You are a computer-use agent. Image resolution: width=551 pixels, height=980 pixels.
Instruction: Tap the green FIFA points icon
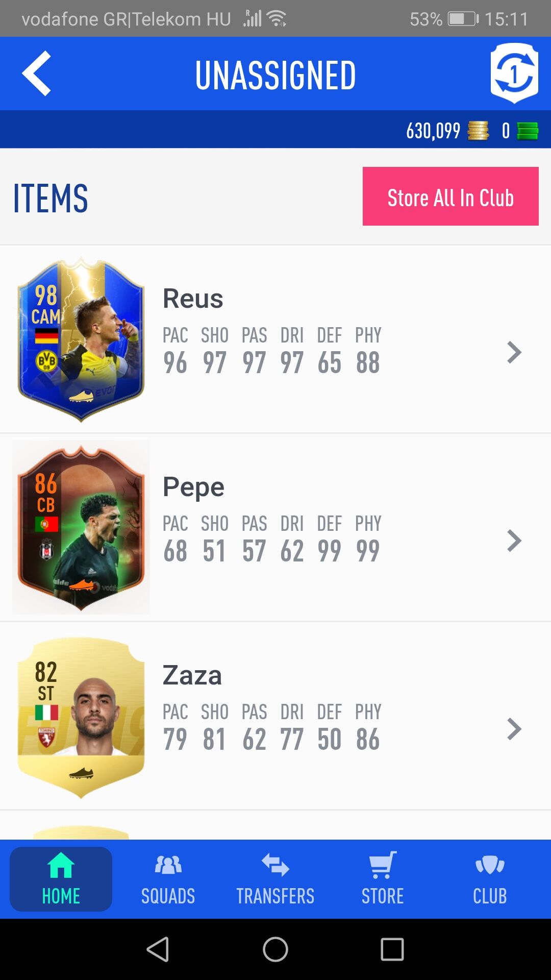528,131
